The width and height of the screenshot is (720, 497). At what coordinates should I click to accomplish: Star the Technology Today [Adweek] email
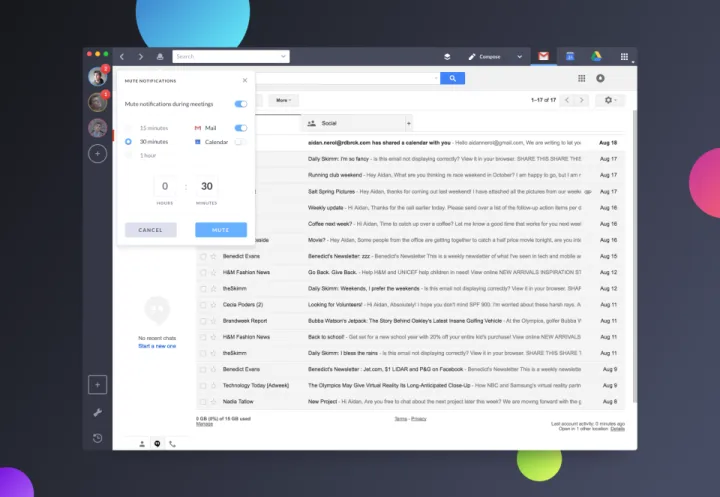214,385
